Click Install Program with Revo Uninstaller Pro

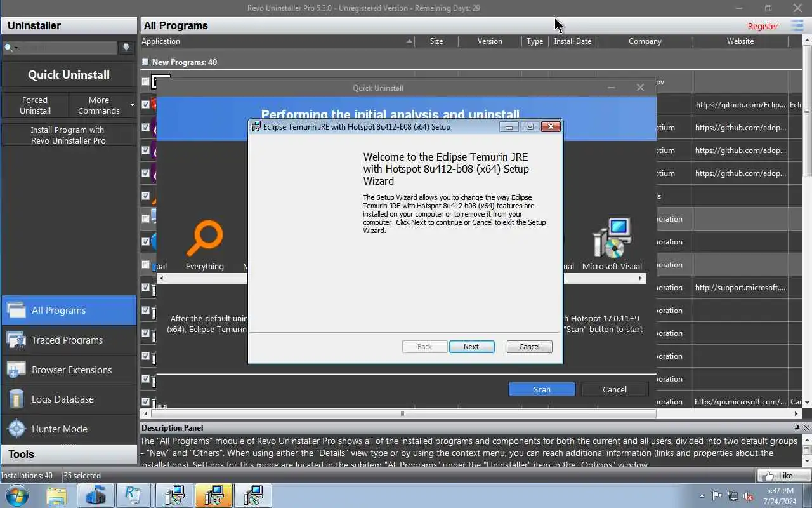point(69,135)
